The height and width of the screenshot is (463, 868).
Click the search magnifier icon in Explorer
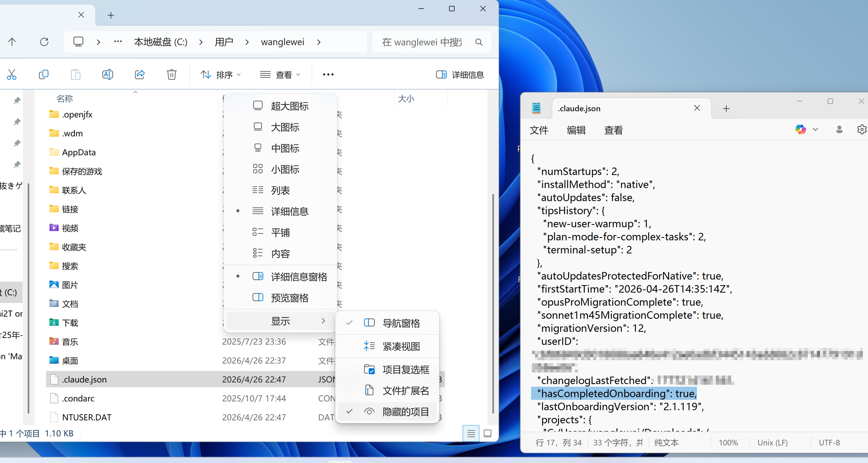coord(478,42)
